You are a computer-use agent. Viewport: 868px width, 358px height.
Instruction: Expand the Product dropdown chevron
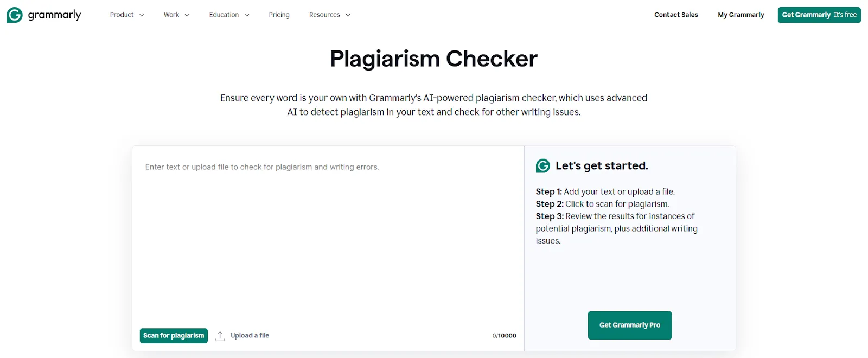(x=142, y=15)
